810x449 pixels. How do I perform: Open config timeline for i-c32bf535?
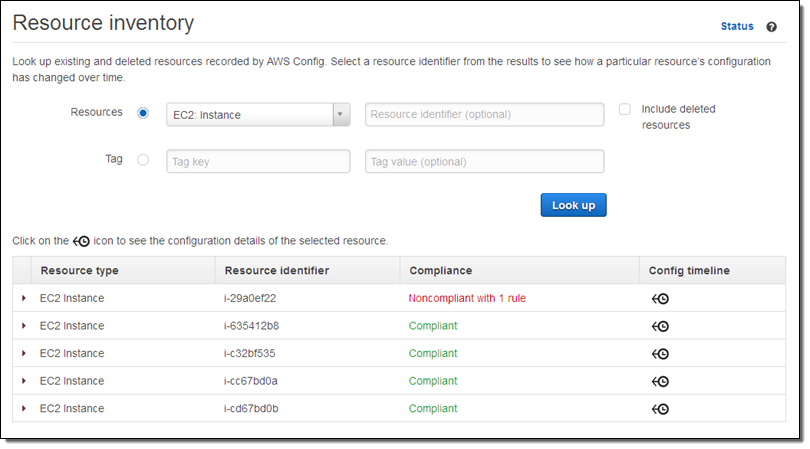(660, 353)
